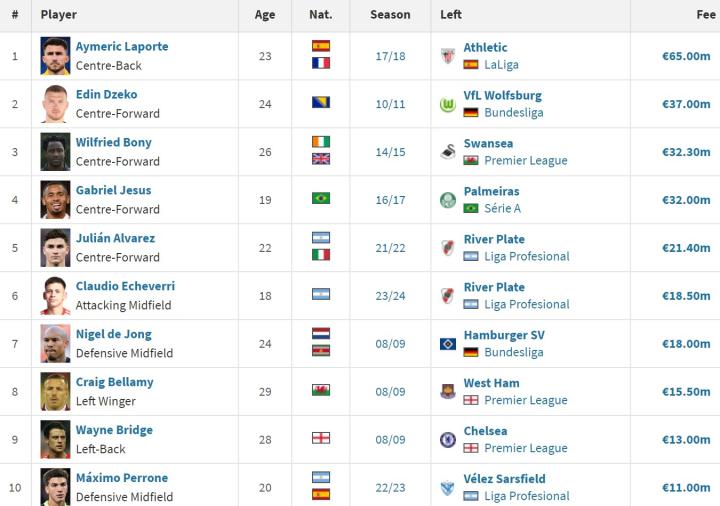The height and width of the screenshot is (506, 720).
Task: Click the VfL Wolfsburg club logo
Action: (x=448, y=104)
